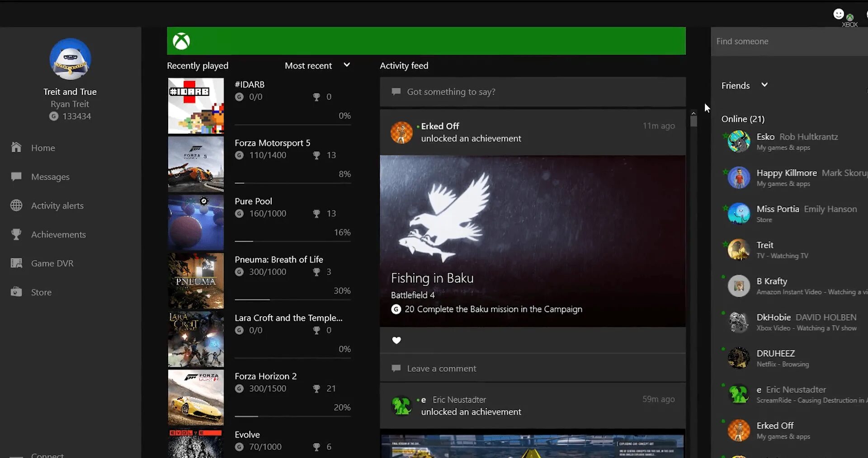Click the Find someone search field

(789, 41)
